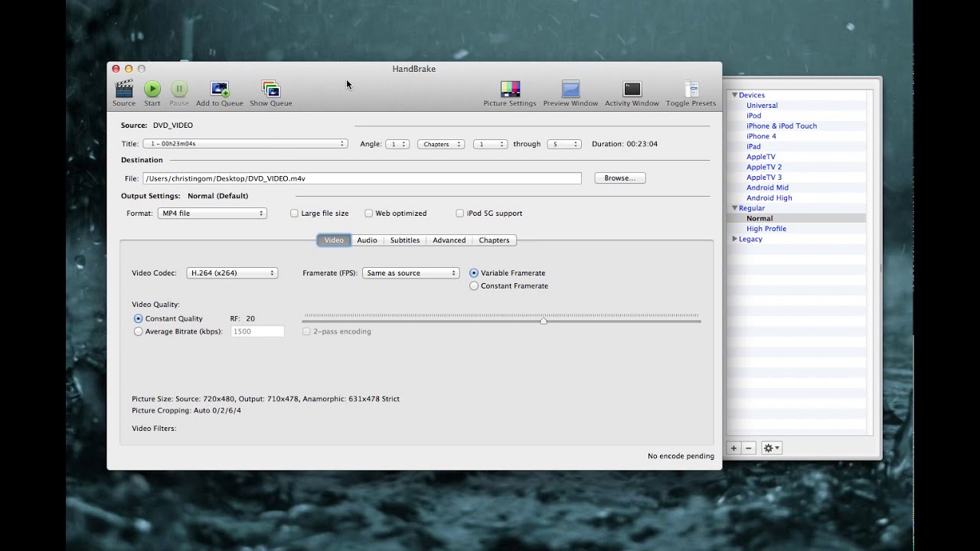Enable the iPod 5G support checkbox
The image size is (980, 551).
tap(459, 214)
